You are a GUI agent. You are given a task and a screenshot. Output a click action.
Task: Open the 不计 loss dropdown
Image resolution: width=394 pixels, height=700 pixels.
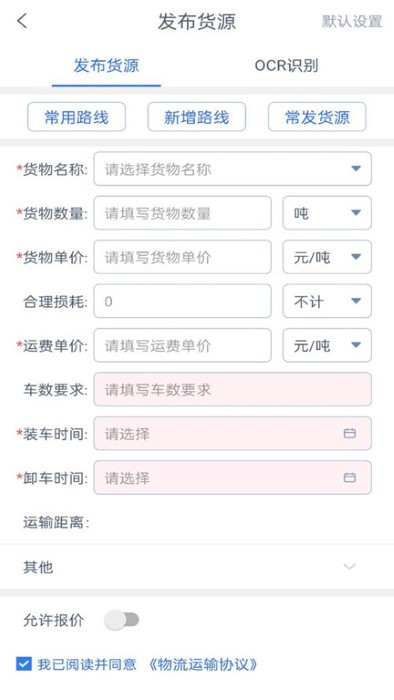[x=327, y=301]
